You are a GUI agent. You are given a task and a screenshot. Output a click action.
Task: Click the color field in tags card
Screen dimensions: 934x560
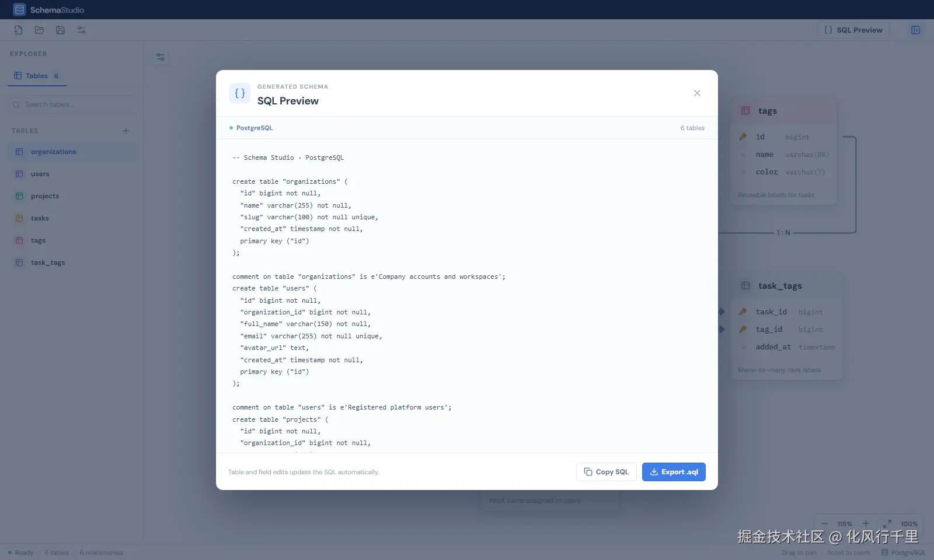click(x=783, y=172)
